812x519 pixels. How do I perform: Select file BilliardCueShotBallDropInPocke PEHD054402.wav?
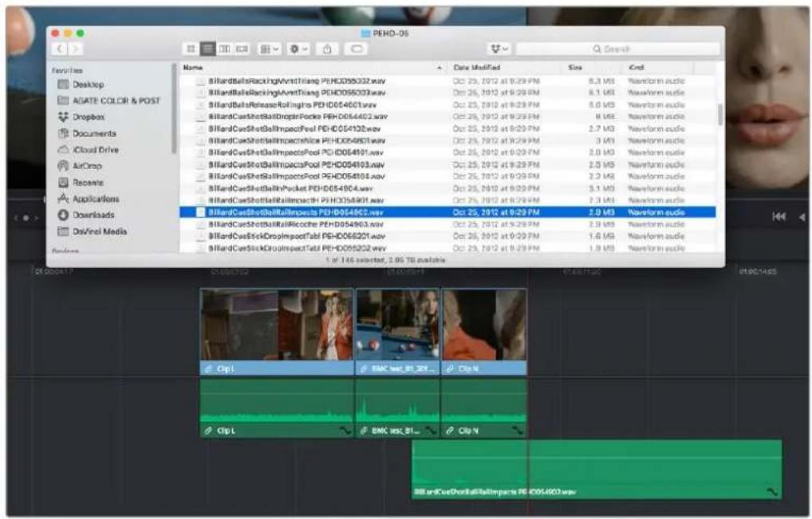click(447, 116)
